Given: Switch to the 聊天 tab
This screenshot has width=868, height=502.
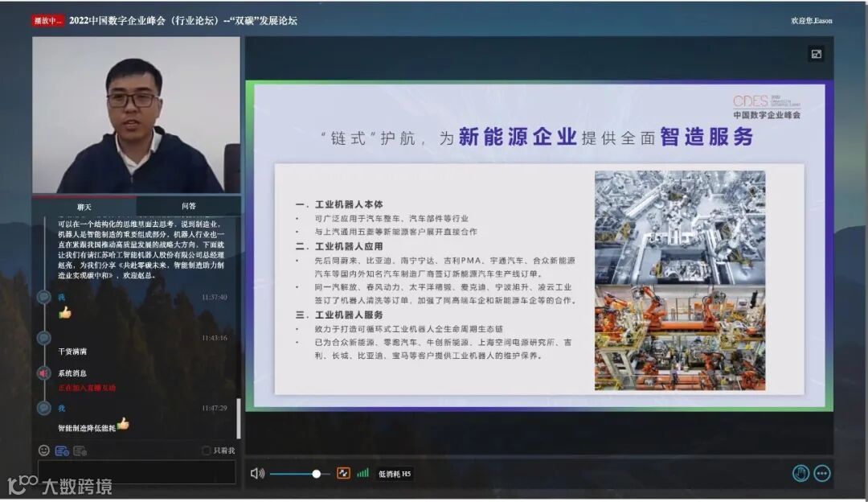Looking at the screenshot, I should pyautogui.click(x=84, y=207).
